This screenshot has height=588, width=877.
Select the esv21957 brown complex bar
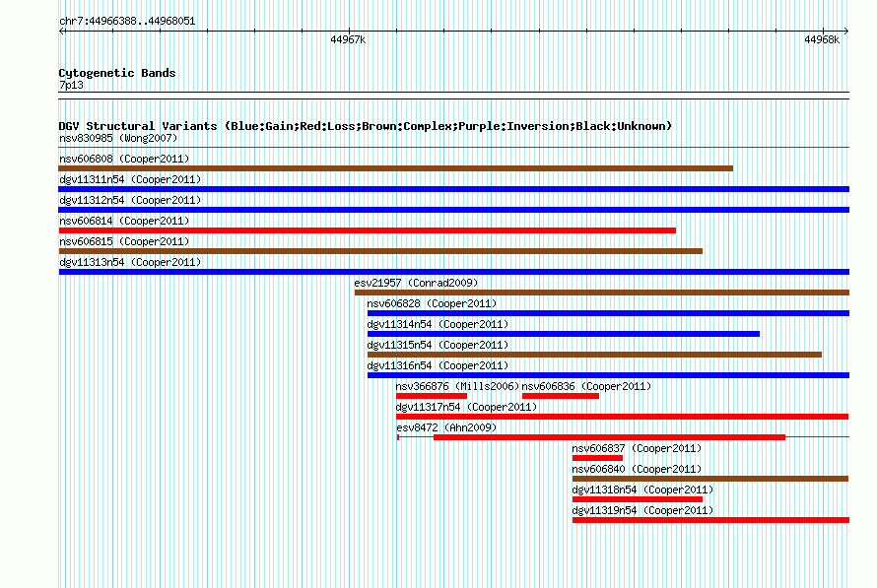point(602,293)
